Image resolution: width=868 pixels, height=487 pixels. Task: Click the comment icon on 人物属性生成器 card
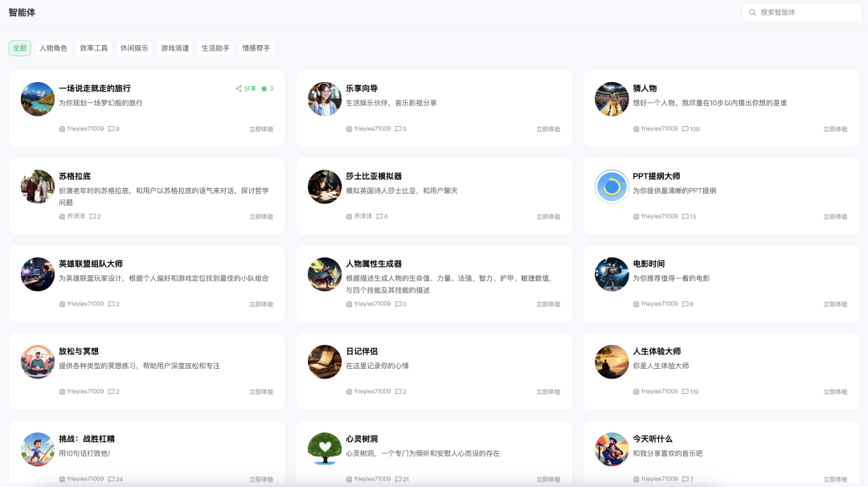[398, 304]
